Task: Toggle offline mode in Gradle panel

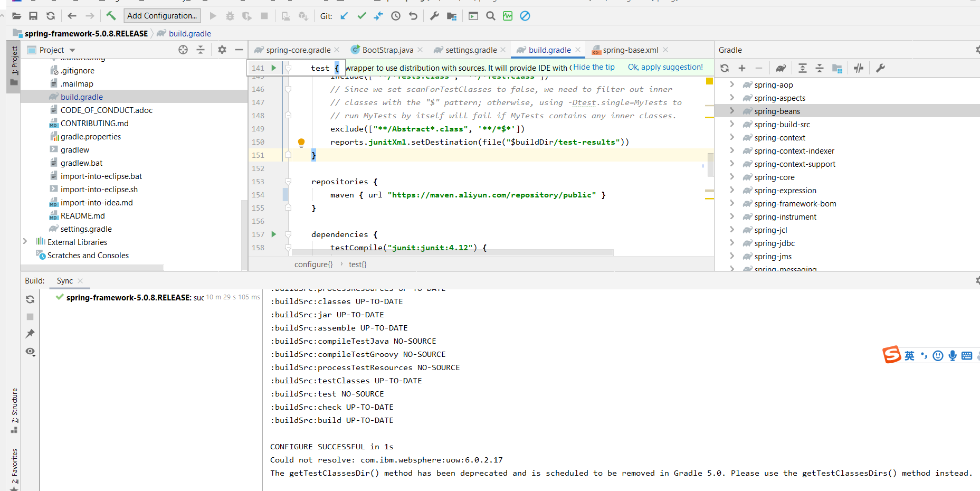Action: (859, 68)
